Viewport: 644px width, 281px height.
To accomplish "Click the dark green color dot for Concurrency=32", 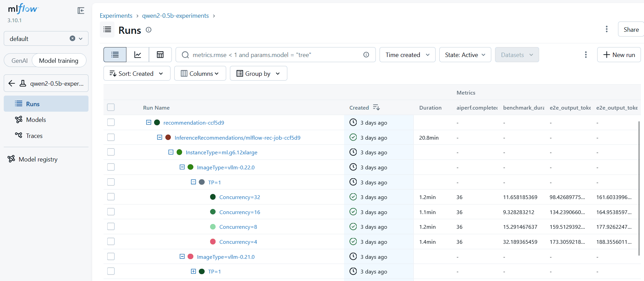I will click(213, 197).
